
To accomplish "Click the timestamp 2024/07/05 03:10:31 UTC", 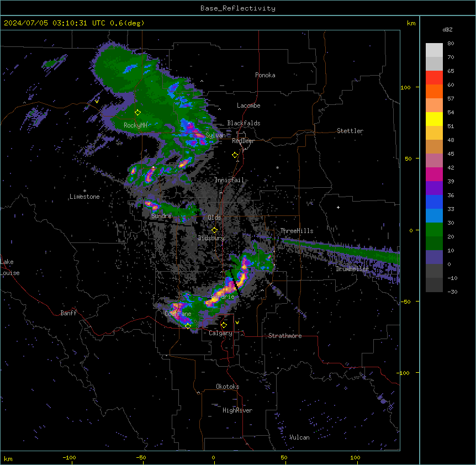I will 54,23.
